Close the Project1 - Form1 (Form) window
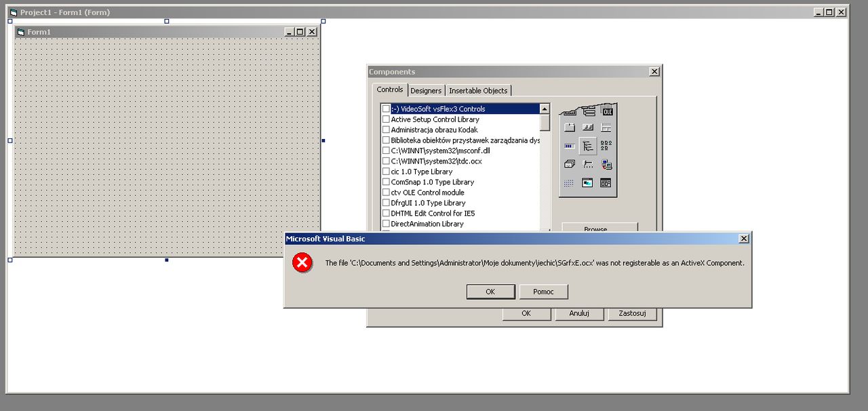The height and width of the screenshot is (411, 868). [x=841, y=12]
